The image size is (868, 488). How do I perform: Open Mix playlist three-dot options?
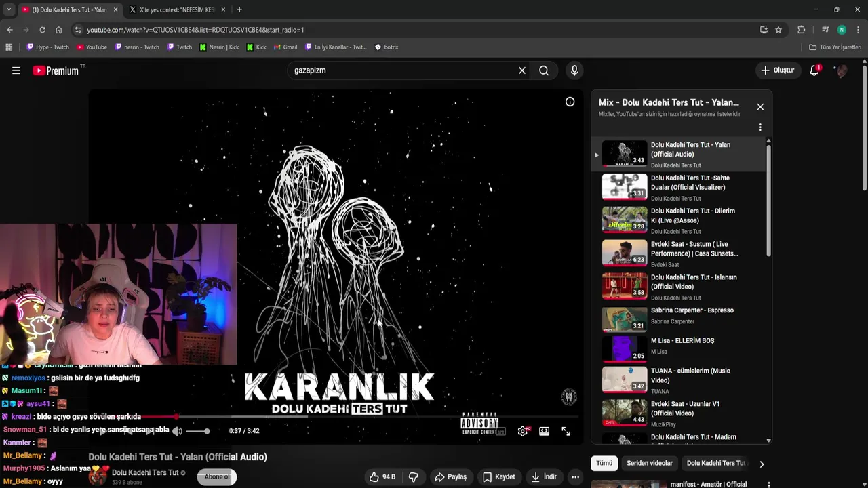(x=760, y=127)
